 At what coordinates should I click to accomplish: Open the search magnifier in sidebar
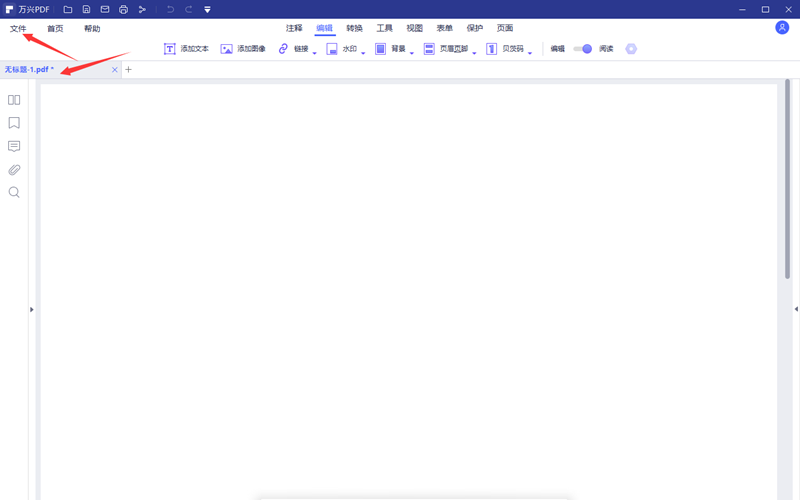pyautogui.click(x=14, y=192)
